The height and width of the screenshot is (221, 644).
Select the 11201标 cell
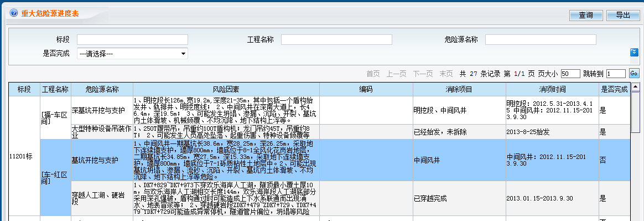point(24,156)
